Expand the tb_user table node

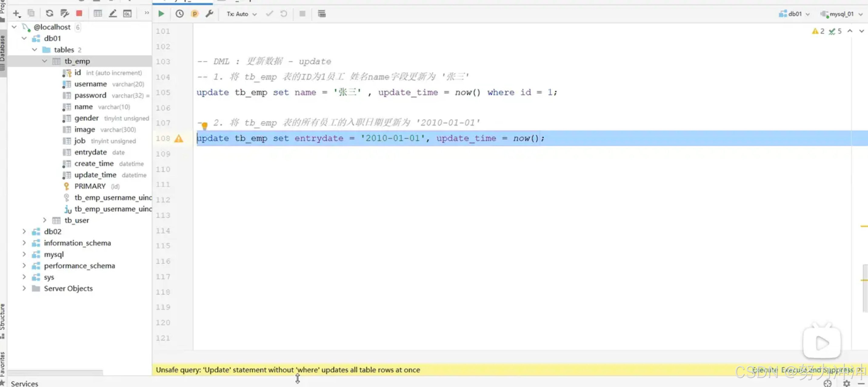[45, 220]
